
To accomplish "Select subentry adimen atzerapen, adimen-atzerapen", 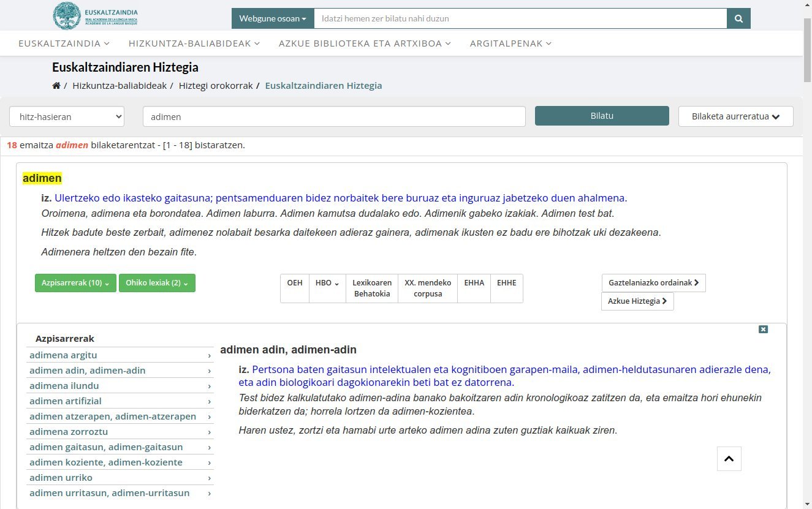I will pyautogui.click(x=120, y=417).
